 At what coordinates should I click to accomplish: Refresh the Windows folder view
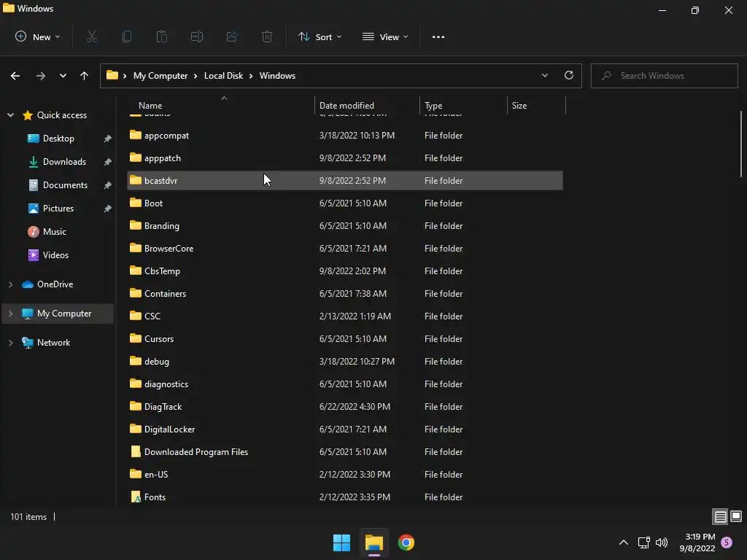click(569, 75)
